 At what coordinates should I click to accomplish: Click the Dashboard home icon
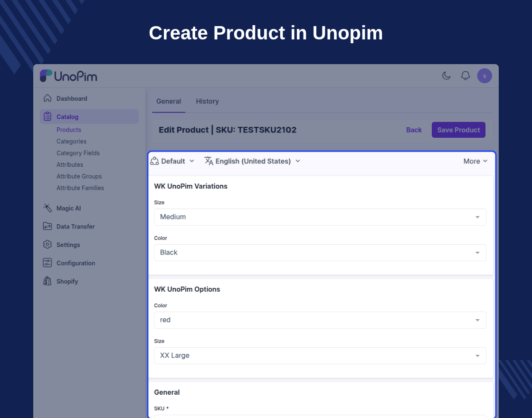pyautogui.click(x=47, y=98)
